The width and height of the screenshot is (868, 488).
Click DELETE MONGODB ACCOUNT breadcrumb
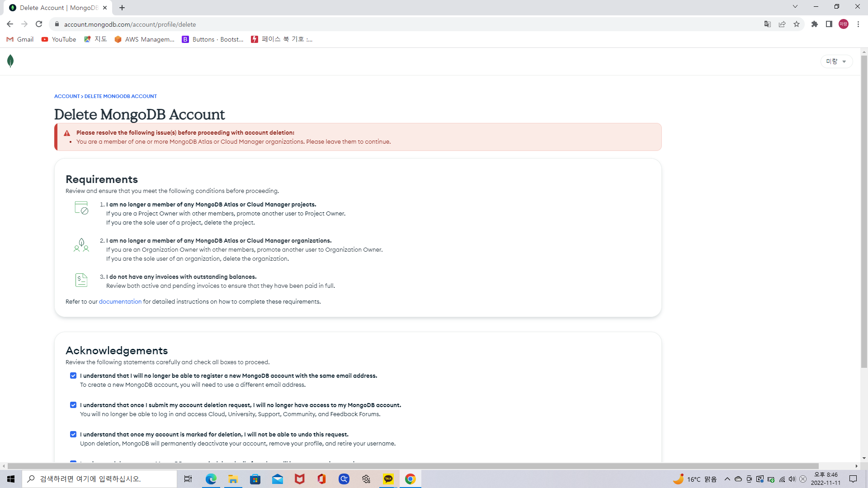[121, 96]
